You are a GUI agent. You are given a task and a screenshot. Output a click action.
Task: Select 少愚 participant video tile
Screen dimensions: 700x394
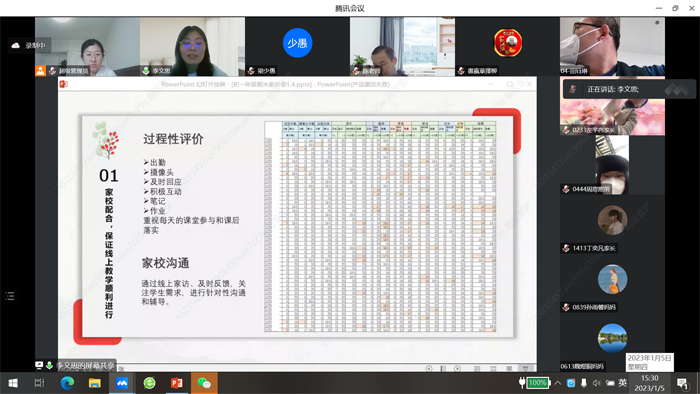pyautogui.click(x=297, y=46)
